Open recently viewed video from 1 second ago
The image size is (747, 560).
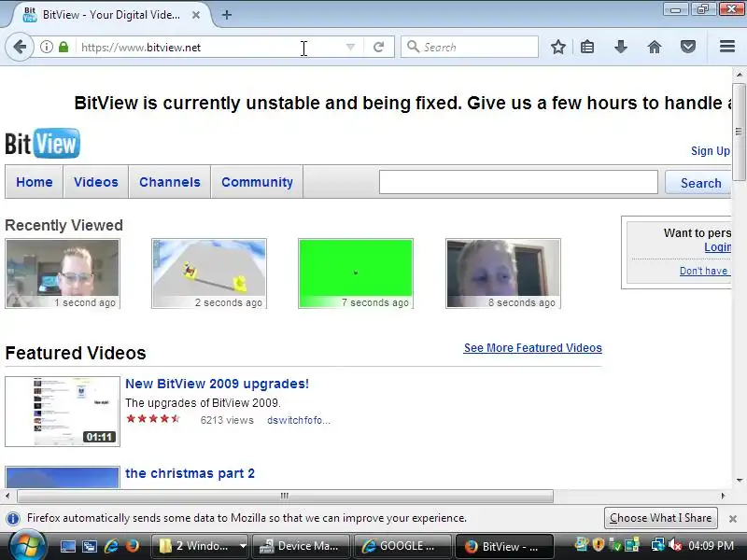[63, 273]
